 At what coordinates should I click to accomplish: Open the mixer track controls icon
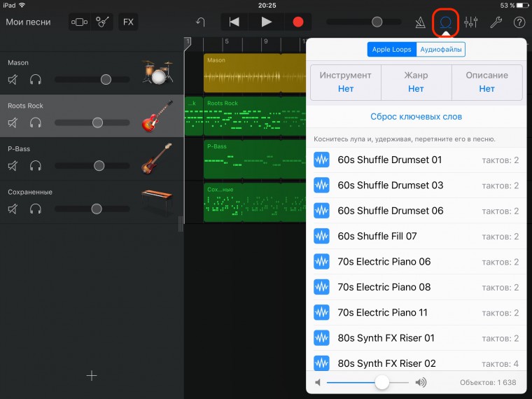[x=470, y=22]
